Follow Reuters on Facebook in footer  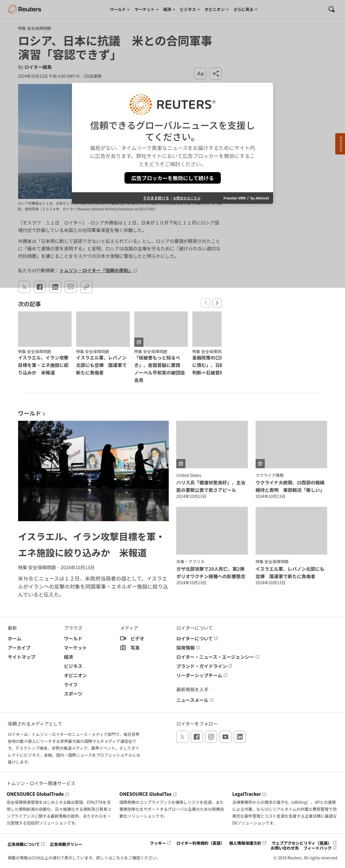(197, 736)
